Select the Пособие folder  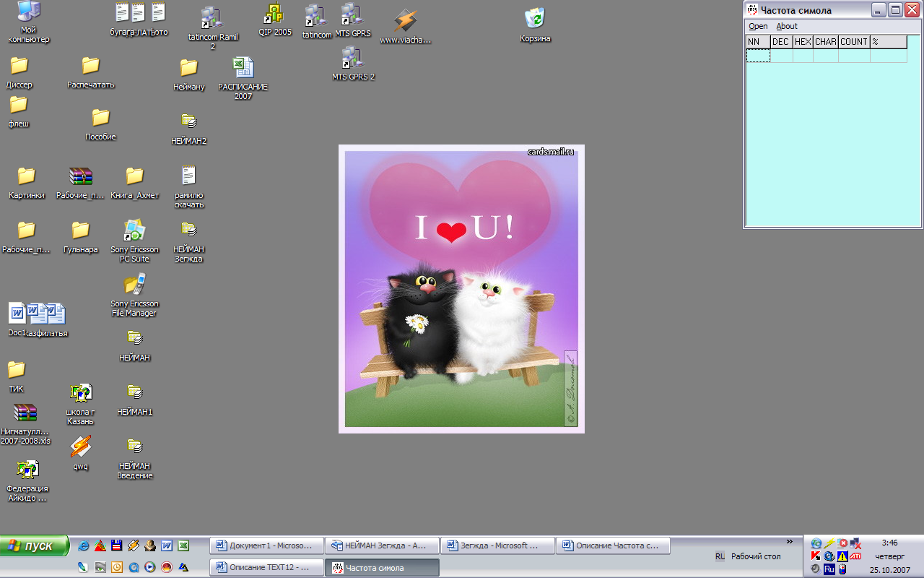point(100,124)
